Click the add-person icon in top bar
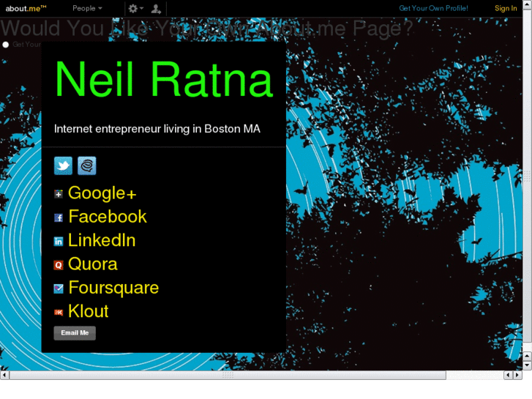The width and height of the screenshot is (532, 399). point(156,9)
